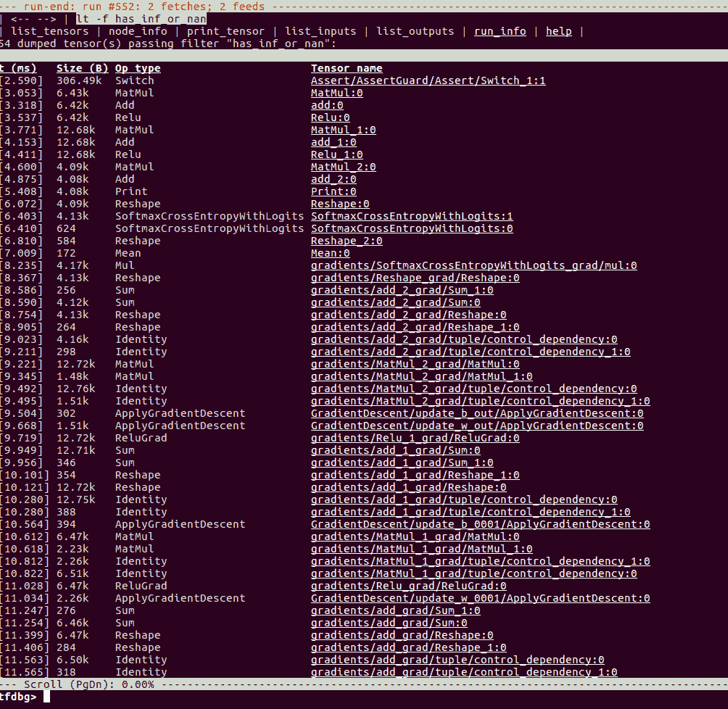Screen dimensions: 728x709
Task: Open help from the top menu
Action: click(x=558, y=31)
